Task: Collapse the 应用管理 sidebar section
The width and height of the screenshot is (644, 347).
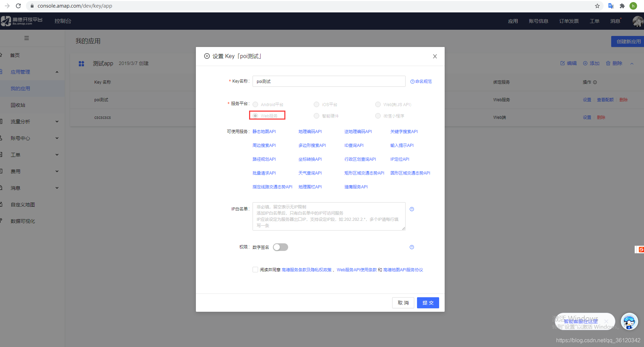Action: [57, 72]
